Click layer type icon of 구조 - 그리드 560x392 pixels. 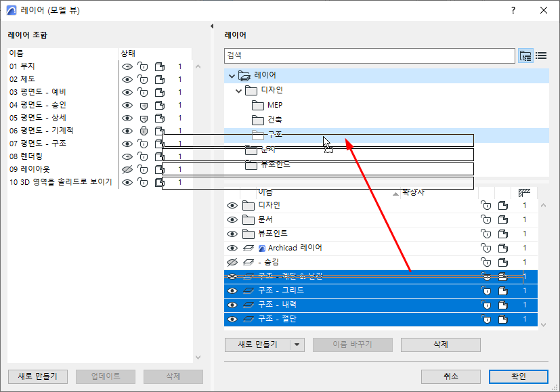(249, 291)
